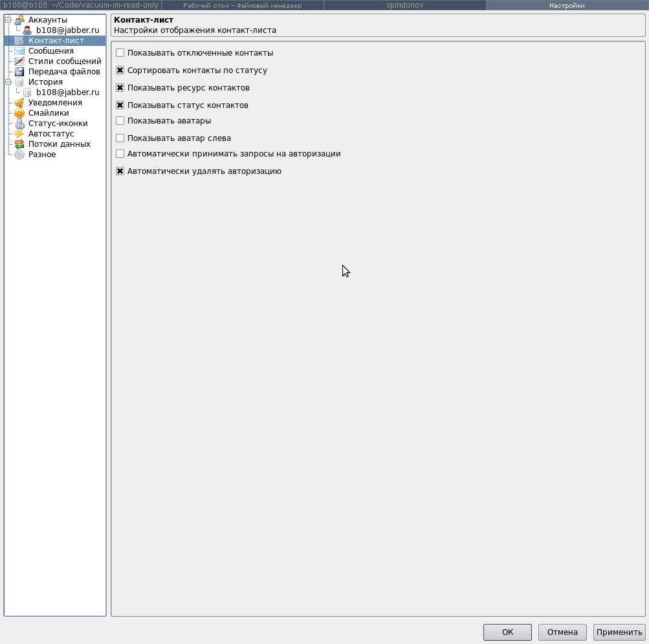Collapse the Аккаунты tree node
The height and width of the screenshot is (644, 649).
click(x=8, y=20)
